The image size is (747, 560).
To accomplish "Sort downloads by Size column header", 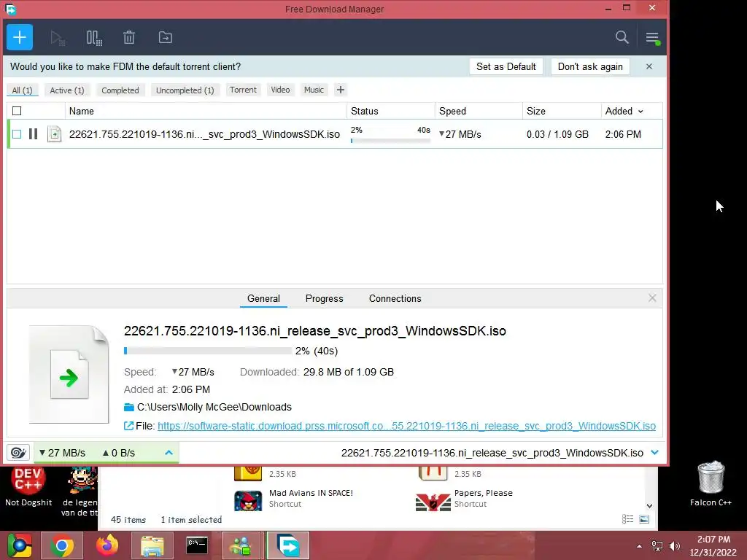I will coord(562,111).
